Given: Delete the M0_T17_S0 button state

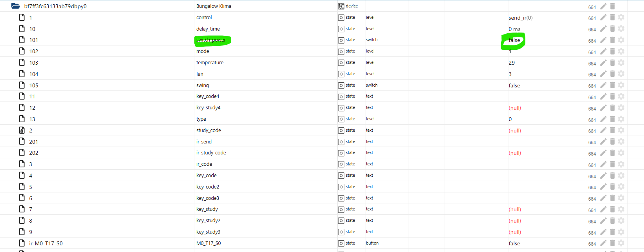Looking at the screenshot, I should click(612, 243).
